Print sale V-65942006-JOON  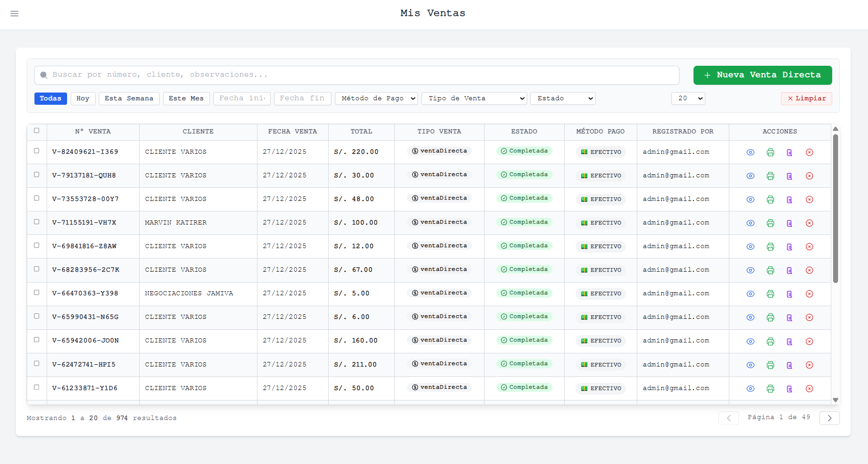pyautogui.click(x=771, y=342)
